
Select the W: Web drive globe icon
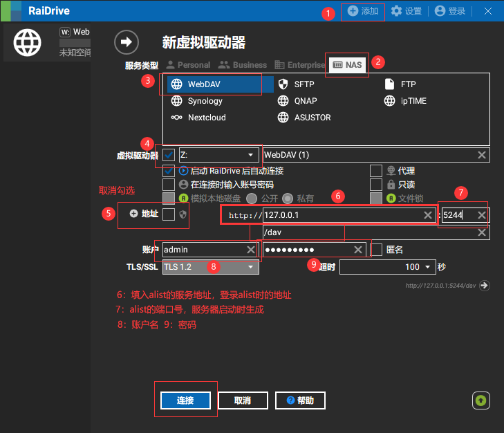28,42
